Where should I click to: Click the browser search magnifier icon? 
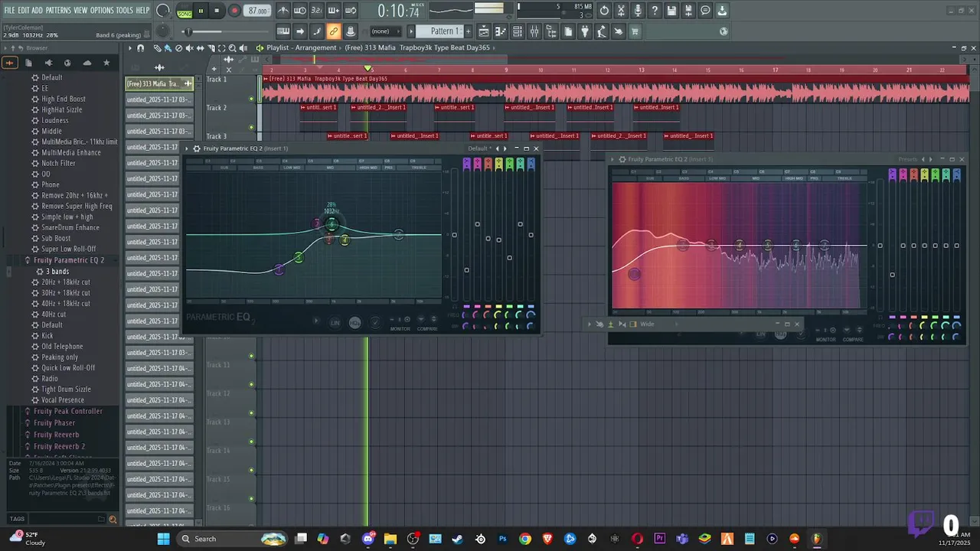coord(113,519)
